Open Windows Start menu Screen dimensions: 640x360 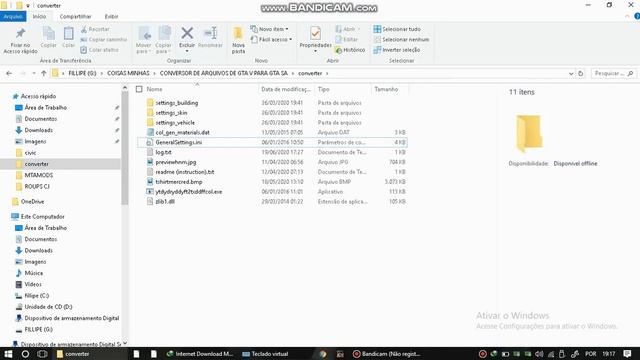coord(8,354)
